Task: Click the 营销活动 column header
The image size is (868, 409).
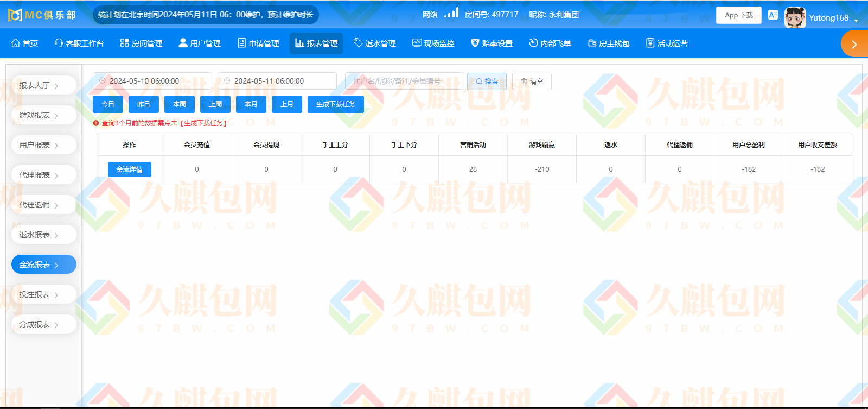Action: click(x=473, y=145)
